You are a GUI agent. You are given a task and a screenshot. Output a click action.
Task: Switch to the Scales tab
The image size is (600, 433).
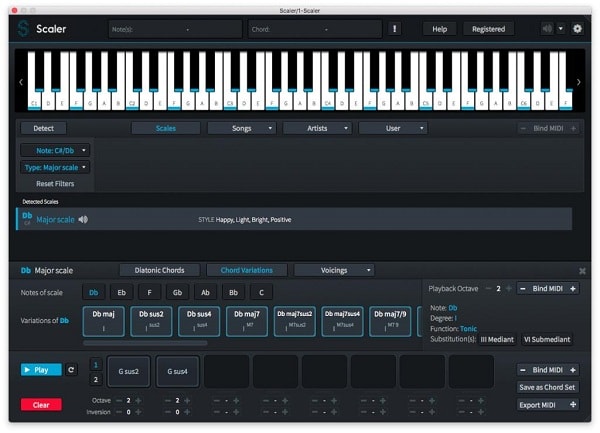tap(166, 129)
